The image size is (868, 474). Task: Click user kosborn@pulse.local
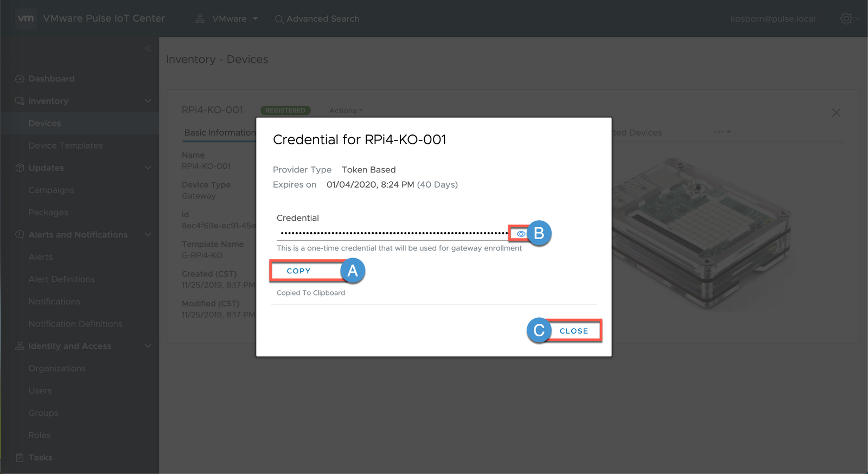tap(773, 18)
